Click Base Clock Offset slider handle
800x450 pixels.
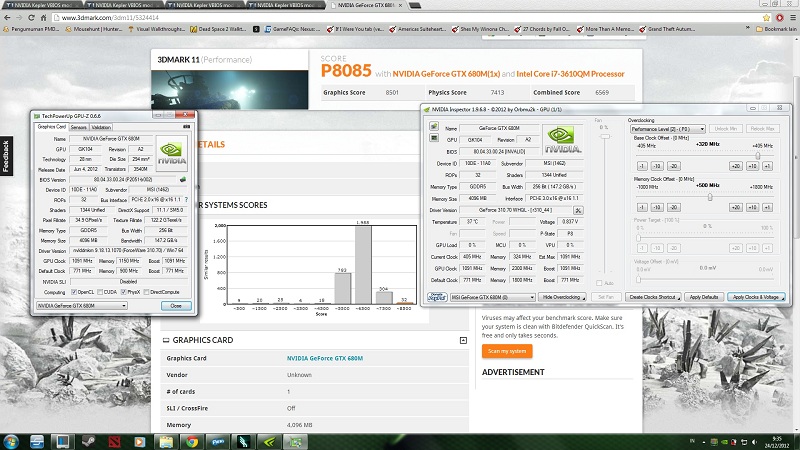pos(758,156)
